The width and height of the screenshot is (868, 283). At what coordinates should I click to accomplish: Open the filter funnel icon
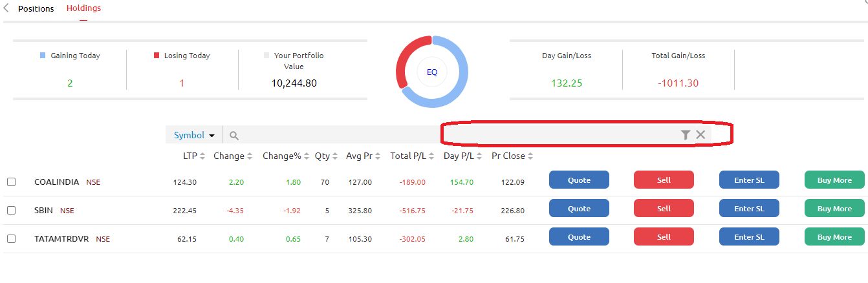tap(686, 134)
